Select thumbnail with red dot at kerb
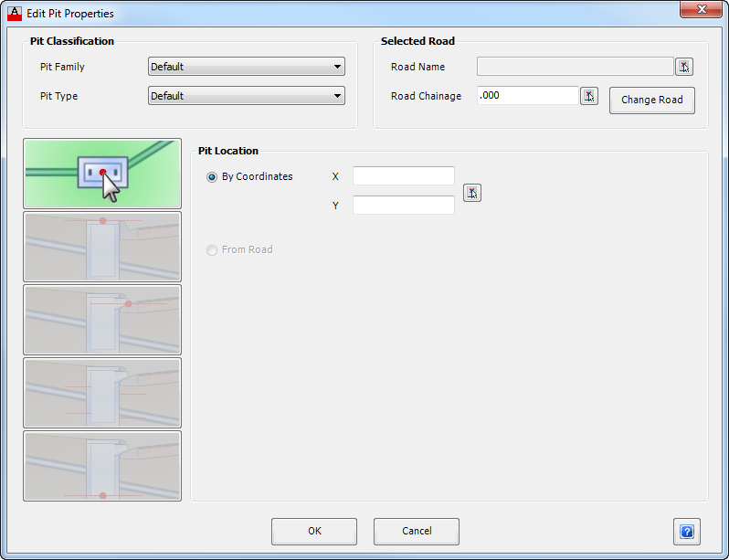This screenshot has height=560, width=729. point(102,320)
